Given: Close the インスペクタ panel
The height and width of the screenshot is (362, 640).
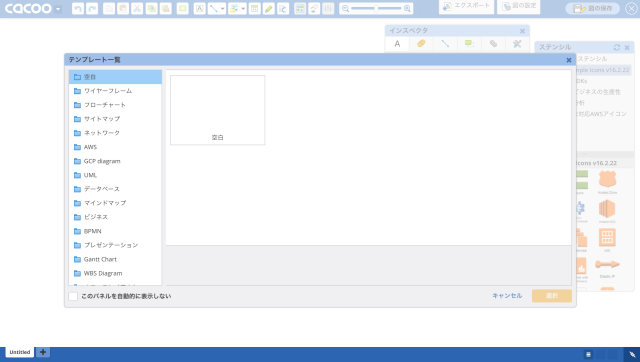Looking at the screenshot, I should 522,31.
